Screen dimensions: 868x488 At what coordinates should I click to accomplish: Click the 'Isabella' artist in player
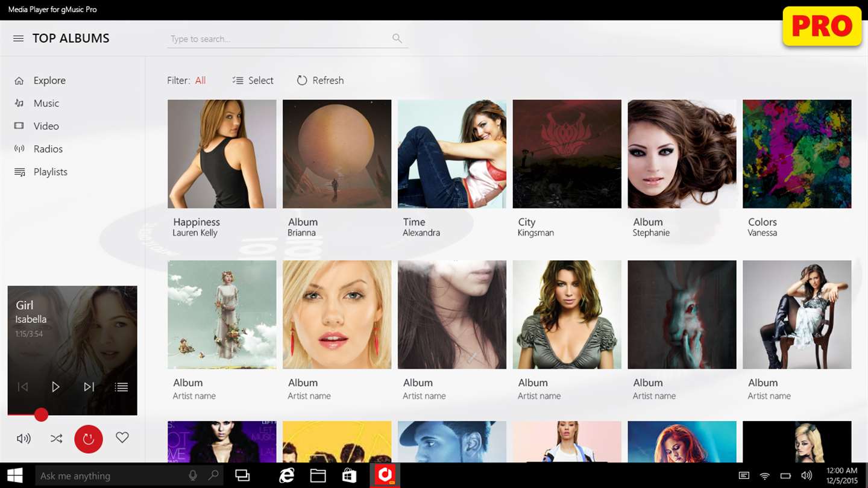(31, 319)
